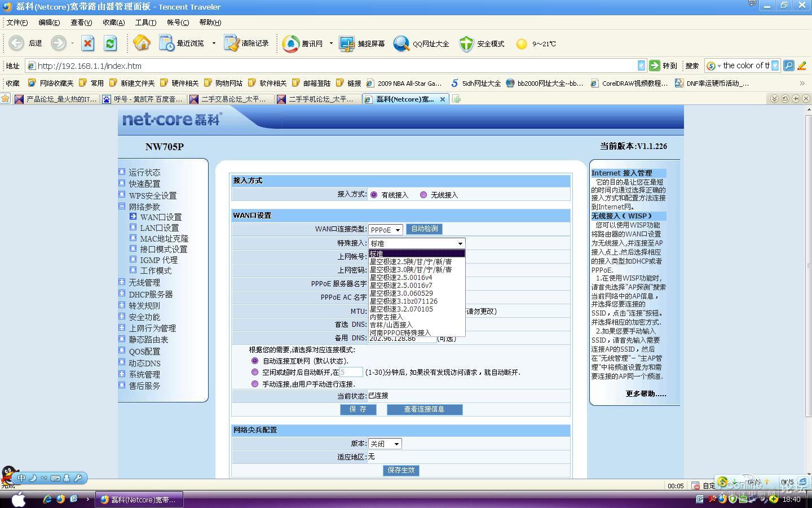Open 帮助(H) menu
The image size is (812, 508).
click(x=210, y=23)
